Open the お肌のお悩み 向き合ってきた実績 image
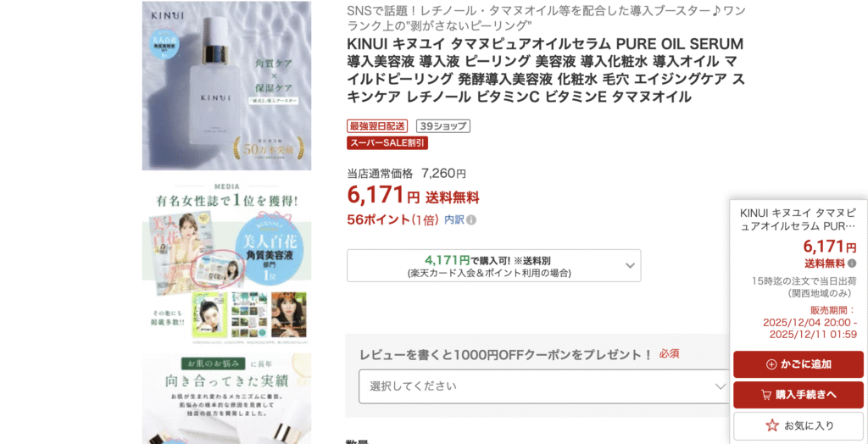This screenshot has width=868, height=444. (226, 398)
